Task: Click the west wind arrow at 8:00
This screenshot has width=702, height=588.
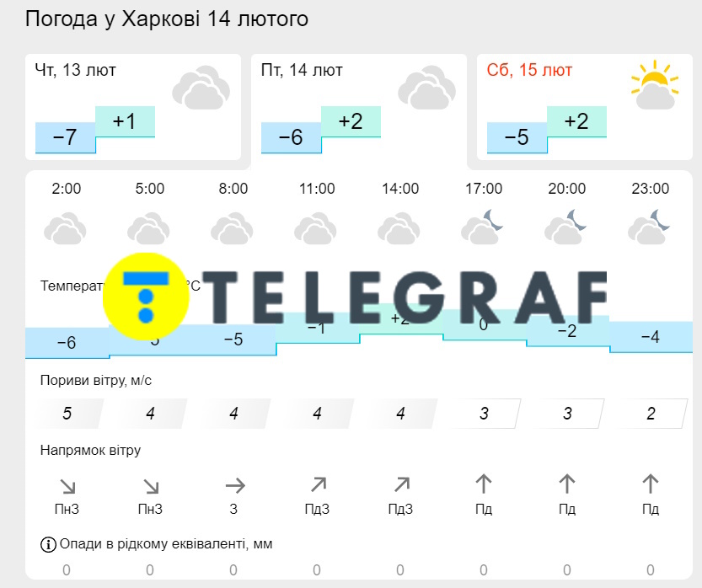Action: [234, 485]
